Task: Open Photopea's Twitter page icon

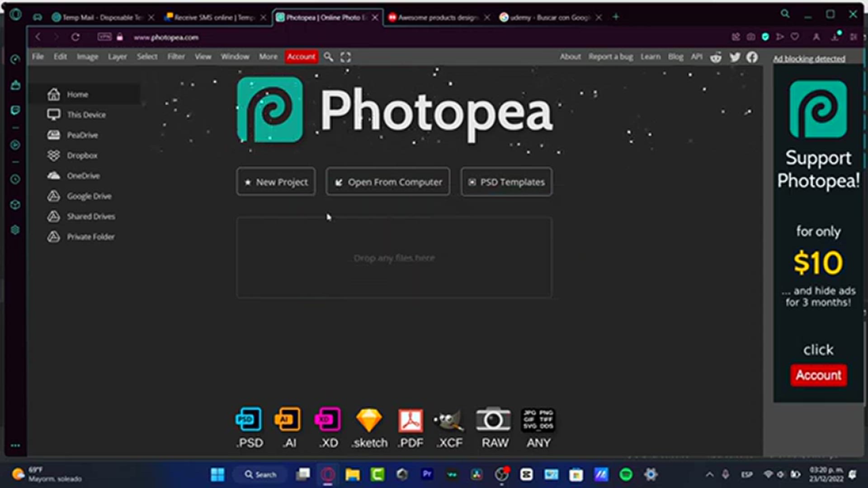Action: (735, 57)
